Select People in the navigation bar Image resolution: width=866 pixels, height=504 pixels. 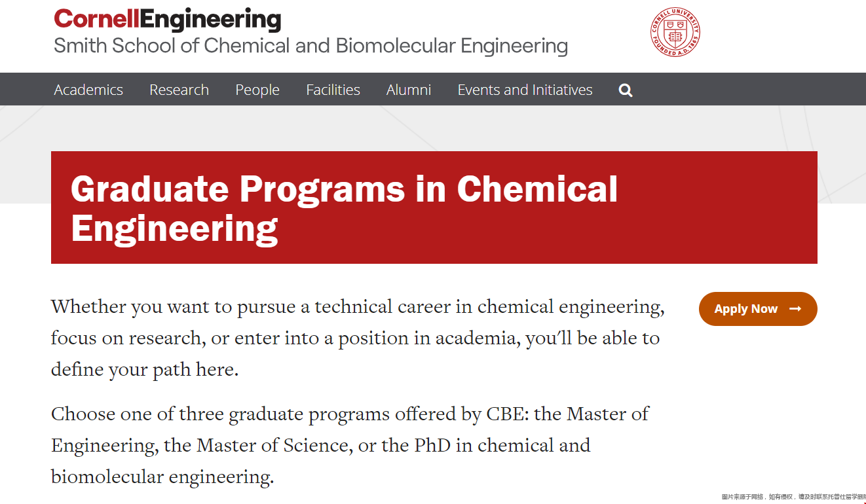[257, 90]
